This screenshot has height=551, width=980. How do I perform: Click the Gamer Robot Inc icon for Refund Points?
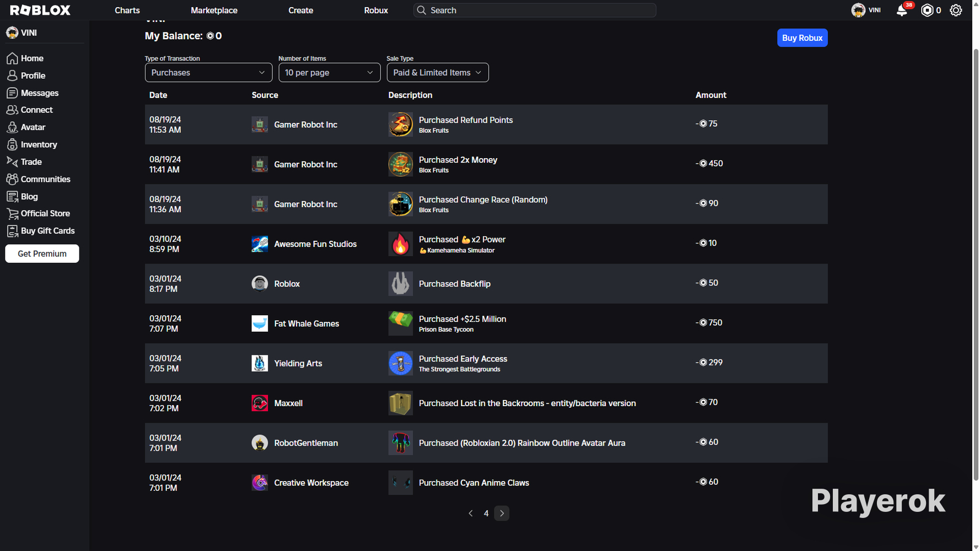[260, 125]
